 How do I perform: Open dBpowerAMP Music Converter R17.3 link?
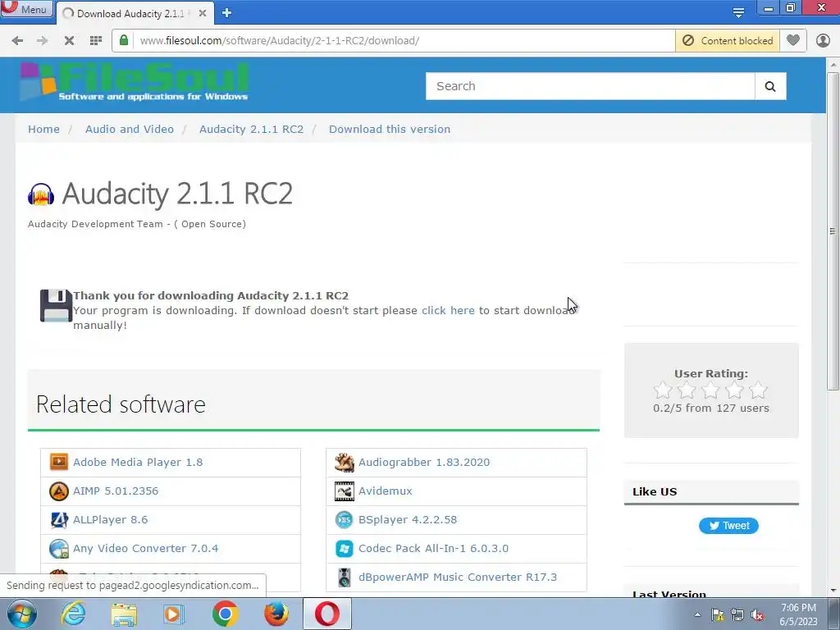click(458, 577)
